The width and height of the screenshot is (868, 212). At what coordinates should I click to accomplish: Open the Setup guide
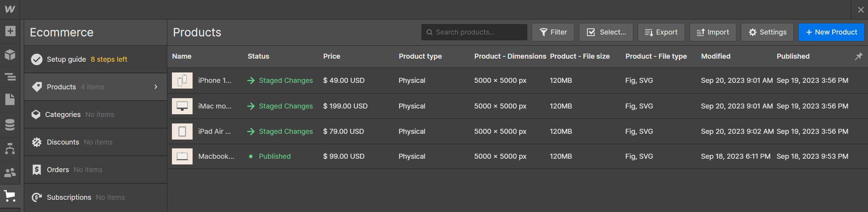(95, 59)
